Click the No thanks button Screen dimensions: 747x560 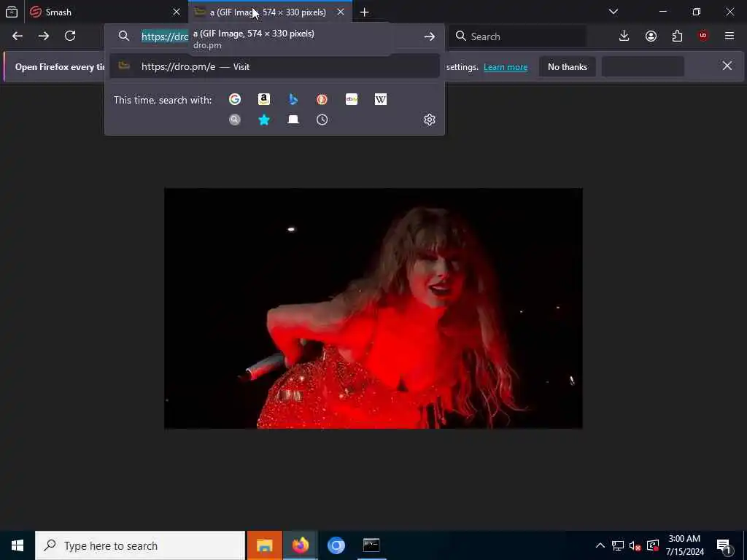coord(568,67)
